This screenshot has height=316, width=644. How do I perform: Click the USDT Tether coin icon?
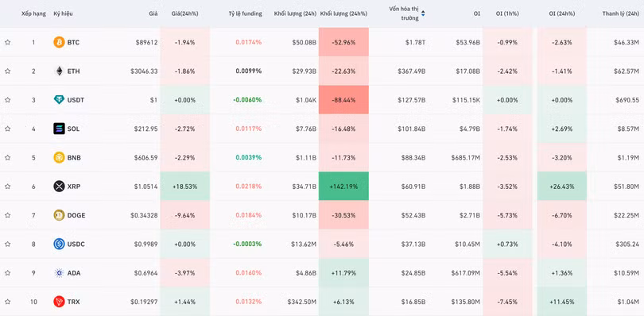pos(59,100)
